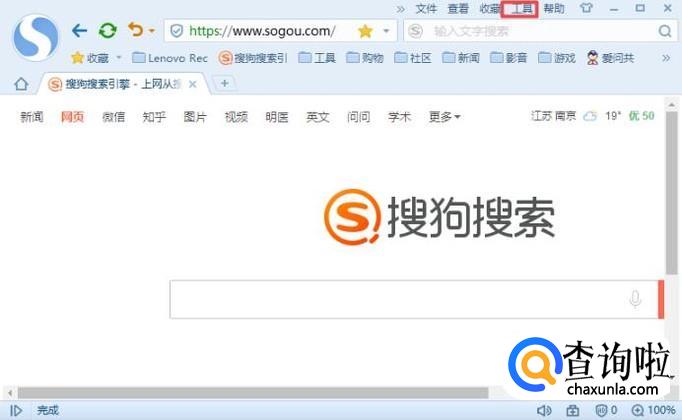
Task: Open the 搜狗搜索引 bookmark
Action: coord(253,58)
